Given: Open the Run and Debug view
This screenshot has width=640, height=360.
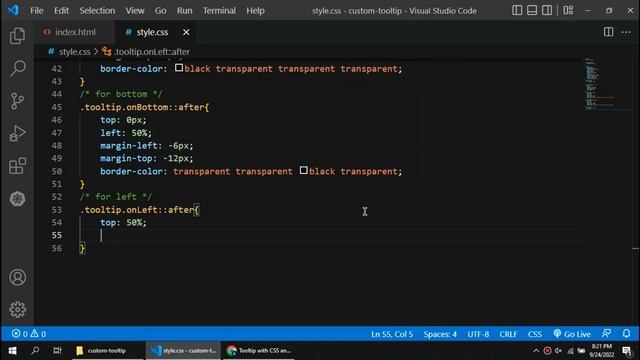Looking at the screenshot, I should pyautogui.click(x=17, y=133).
